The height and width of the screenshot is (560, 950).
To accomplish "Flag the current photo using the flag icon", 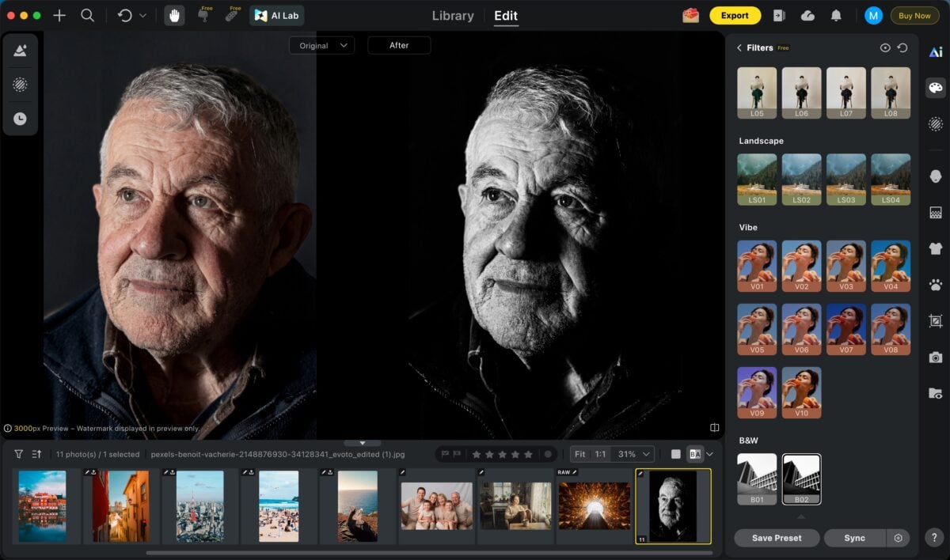I will pos(444,454).
